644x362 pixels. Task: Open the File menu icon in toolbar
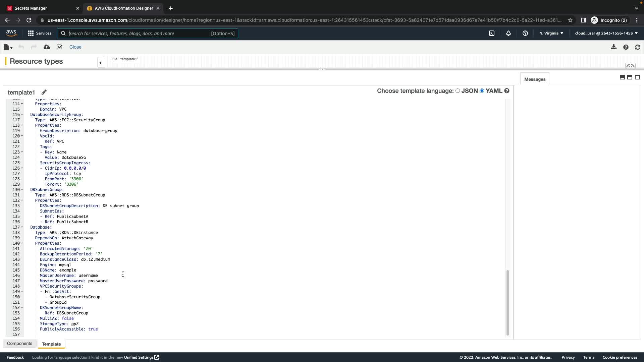point(8,47)
